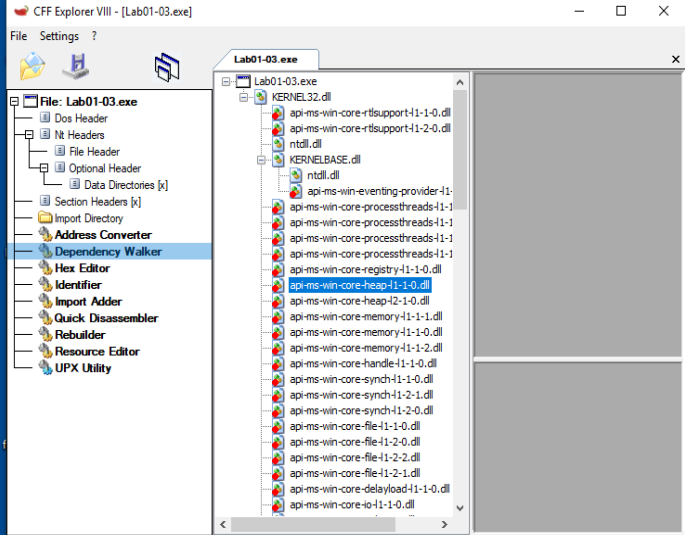Switch to the Lab01-03.exe tab
Screen dimensions: 685x535
click(x=266, y=60)
